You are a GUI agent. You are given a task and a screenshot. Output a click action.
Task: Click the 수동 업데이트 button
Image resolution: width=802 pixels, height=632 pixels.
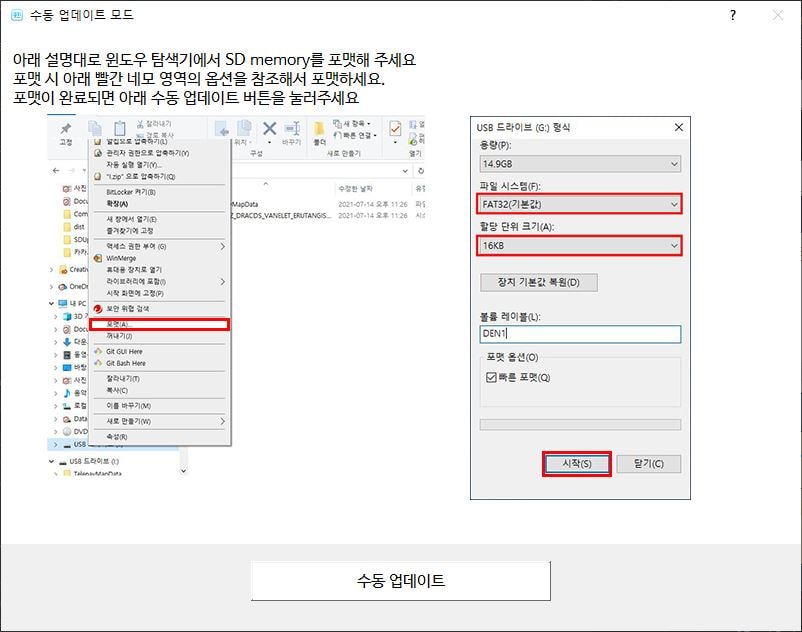(x=400, y=581)
